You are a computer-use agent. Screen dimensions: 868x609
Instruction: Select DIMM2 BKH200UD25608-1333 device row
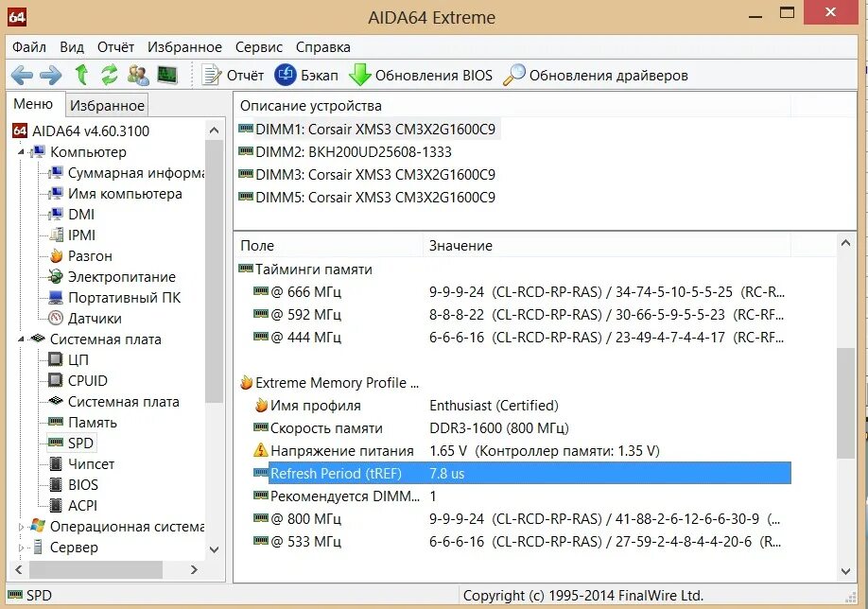[345, 151]
